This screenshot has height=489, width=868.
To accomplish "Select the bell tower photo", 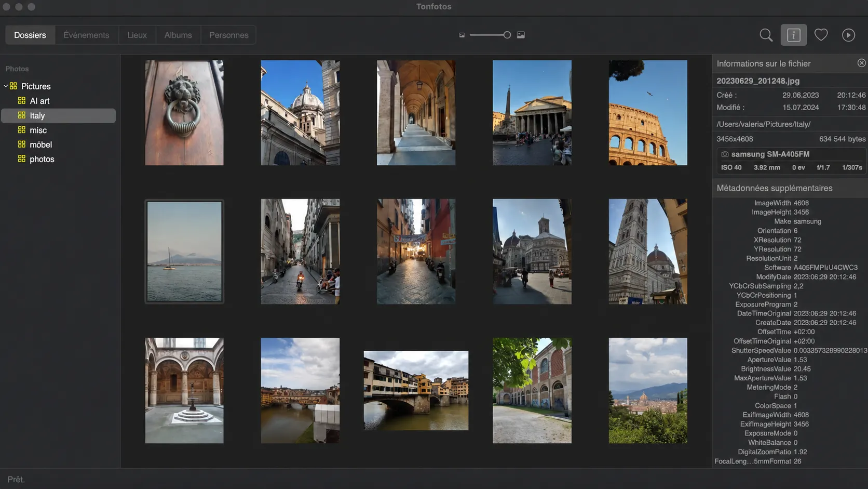I will [x=648, y=252].
